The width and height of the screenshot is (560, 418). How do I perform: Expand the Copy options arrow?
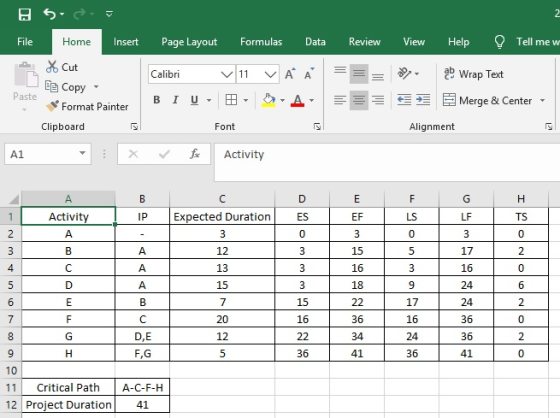[96, 87]
